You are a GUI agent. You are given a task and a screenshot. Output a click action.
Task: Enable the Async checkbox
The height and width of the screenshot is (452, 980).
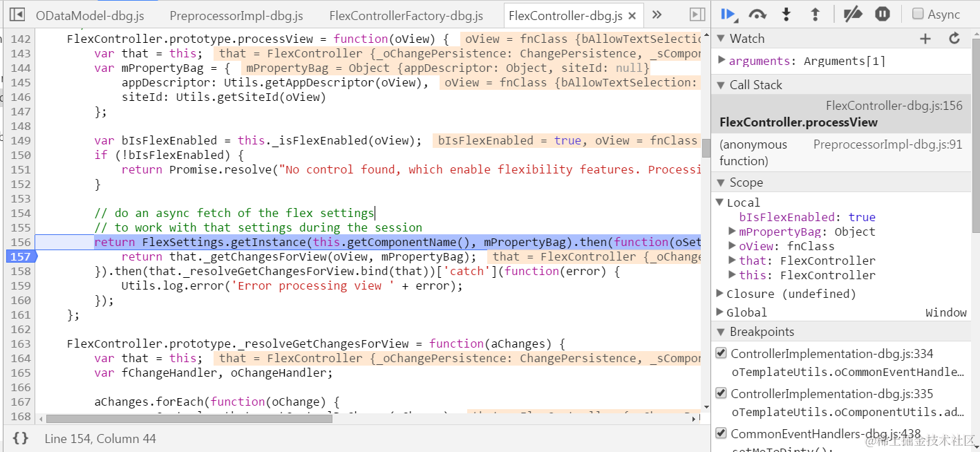pyautogui.click(x=918, y=14)
